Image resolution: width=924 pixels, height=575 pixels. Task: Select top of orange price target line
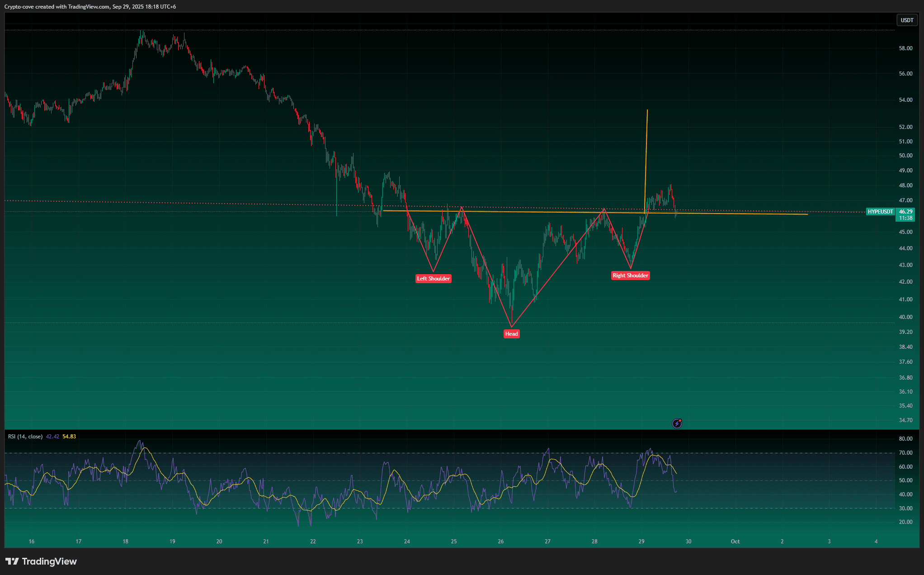(647, 110)
